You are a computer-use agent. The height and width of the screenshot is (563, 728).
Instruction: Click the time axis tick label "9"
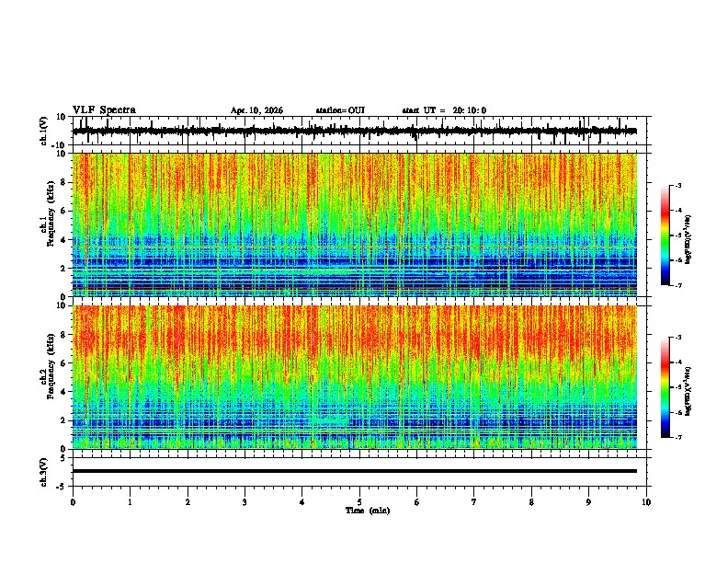588,502
